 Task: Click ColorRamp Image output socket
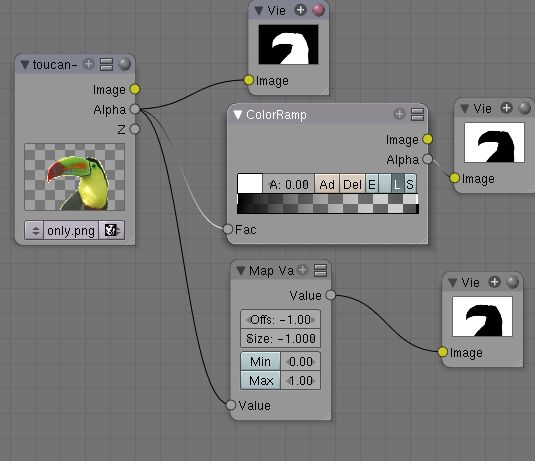pos(428,139)
